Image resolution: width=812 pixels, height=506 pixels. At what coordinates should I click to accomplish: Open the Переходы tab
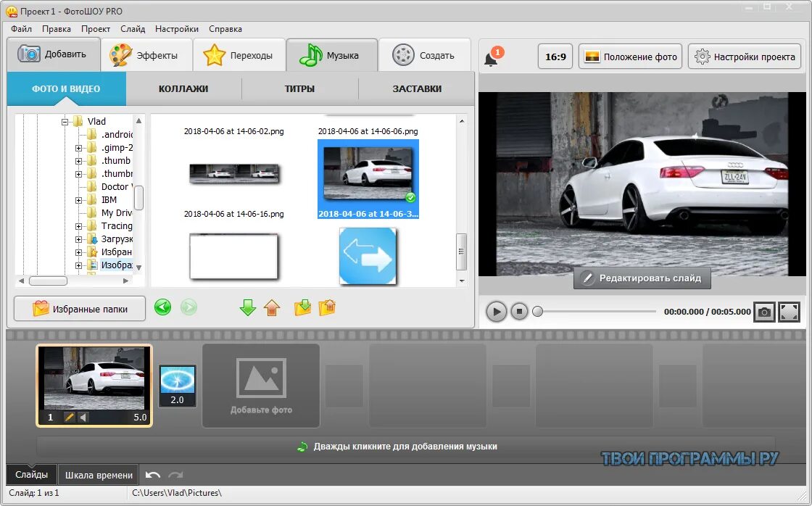[x=239, y=55]
